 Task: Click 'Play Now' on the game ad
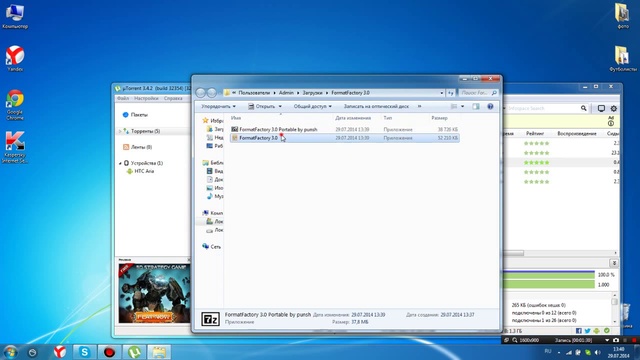[x=154, y=317]
